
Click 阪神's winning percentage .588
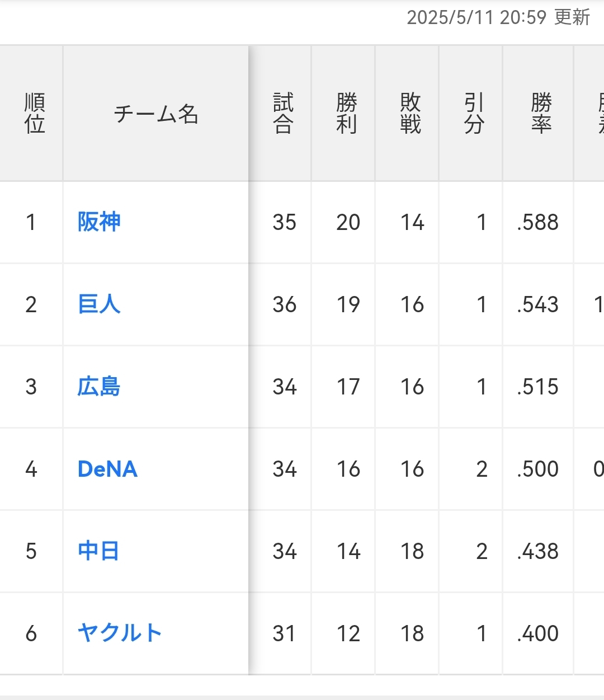tap(537, 223)
